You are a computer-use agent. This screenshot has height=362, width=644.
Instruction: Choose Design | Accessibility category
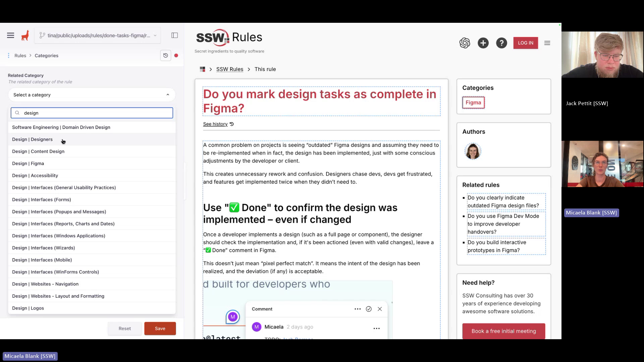coord(92,176)
